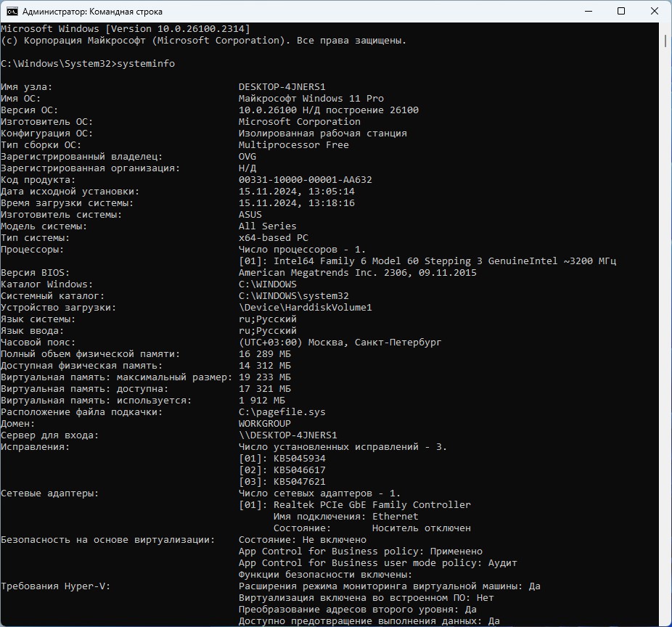Viewport: 672px width, 627px height.
Task: Click the 'Исправления:' label
Action: click(x=35, y=446)
